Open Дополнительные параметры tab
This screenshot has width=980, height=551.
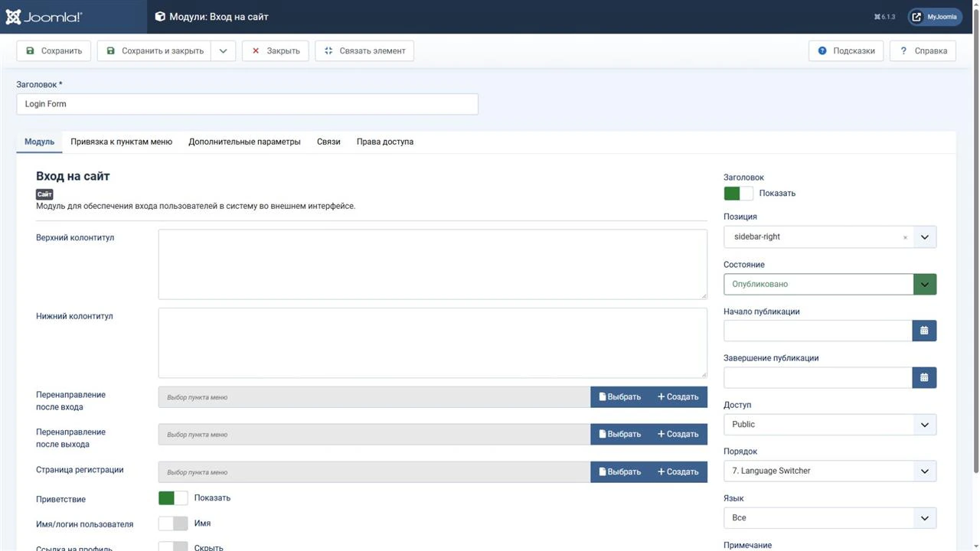tap(244, 142)
